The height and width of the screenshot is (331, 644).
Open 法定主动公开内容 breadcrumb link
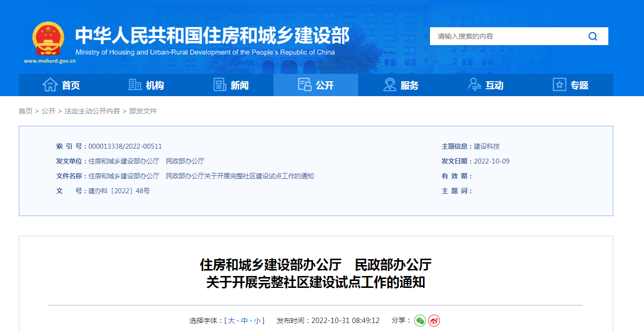coord(92,111)
